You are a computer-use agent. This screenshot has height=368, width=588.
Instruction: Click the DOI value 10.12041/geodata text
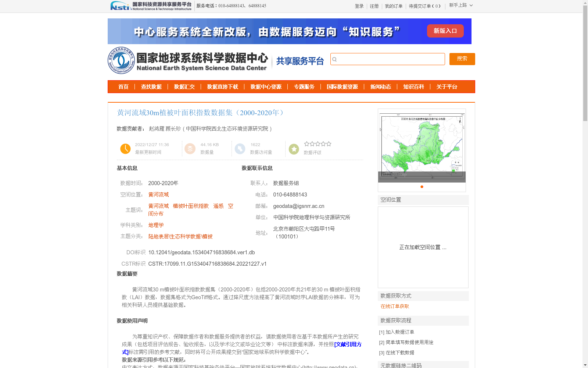[x=201, y=252]
